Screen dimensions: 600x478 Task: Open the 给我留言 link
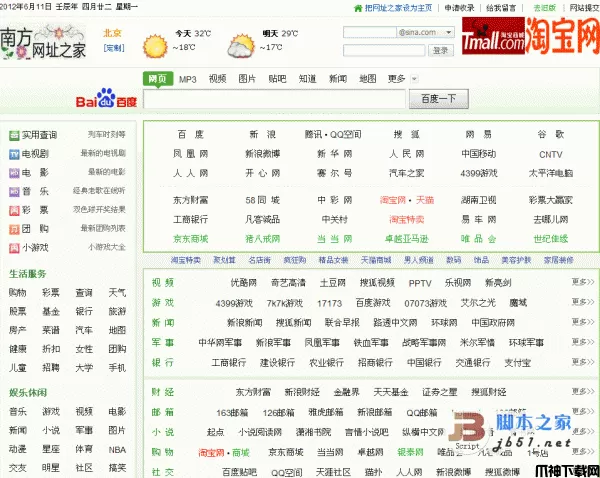point(501,8)
